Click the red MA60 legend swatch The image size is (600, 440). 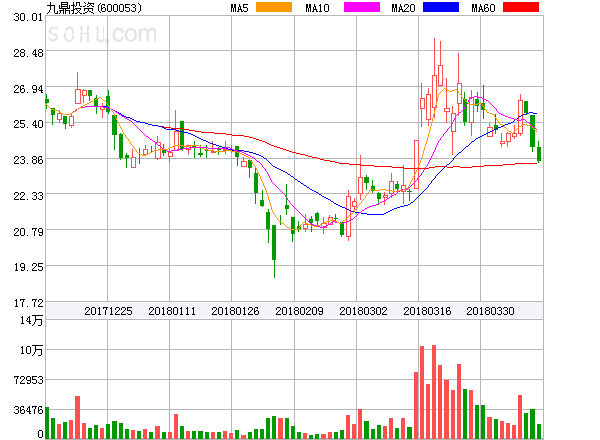(521, 7)
